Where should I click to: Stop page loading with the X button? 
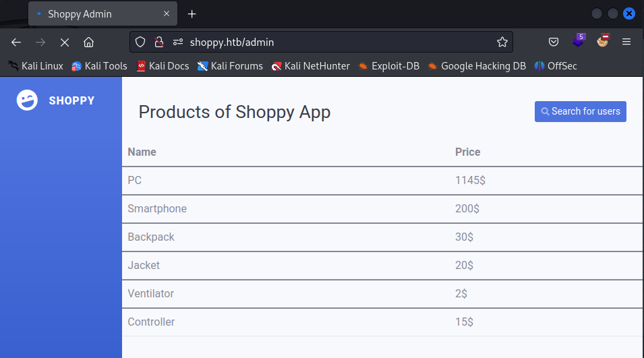tap(65, 42)
